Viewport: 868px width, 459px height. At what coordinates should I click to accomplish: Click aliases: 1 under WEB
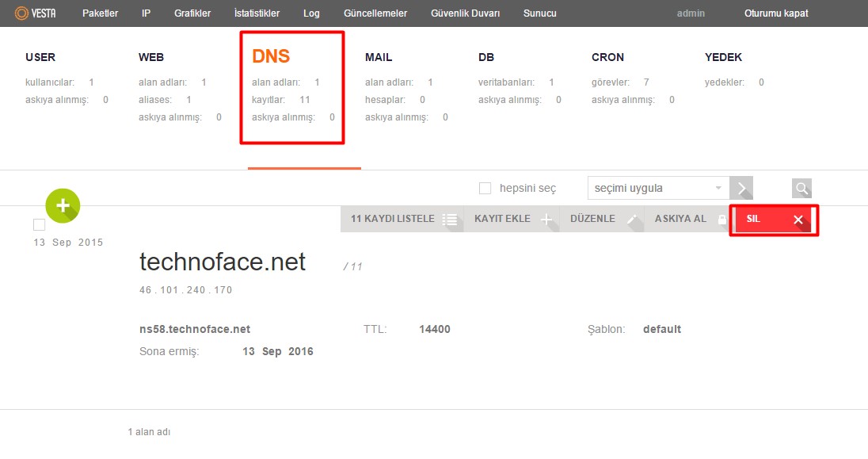(x=165, y=100)
